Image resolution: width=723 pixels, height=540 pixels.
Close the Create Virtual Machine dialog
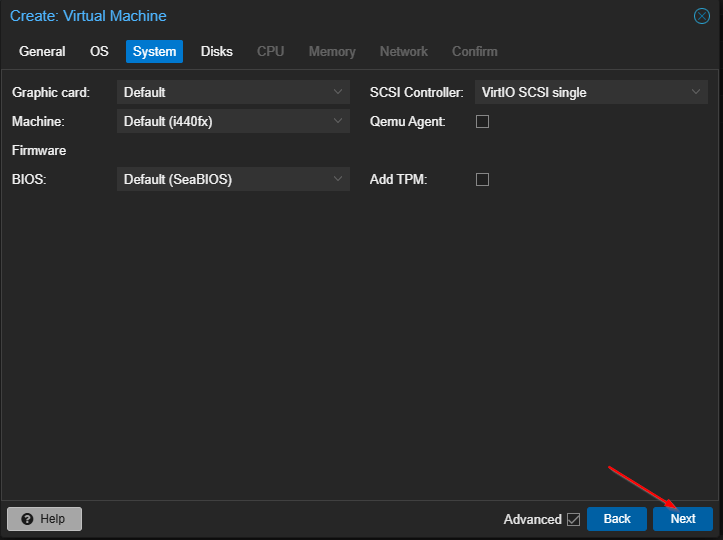[702, 16]
